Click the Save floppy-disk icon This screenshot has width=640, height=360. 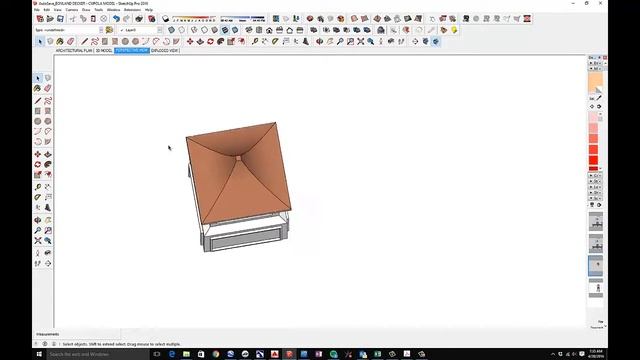(x=60, y=19)
